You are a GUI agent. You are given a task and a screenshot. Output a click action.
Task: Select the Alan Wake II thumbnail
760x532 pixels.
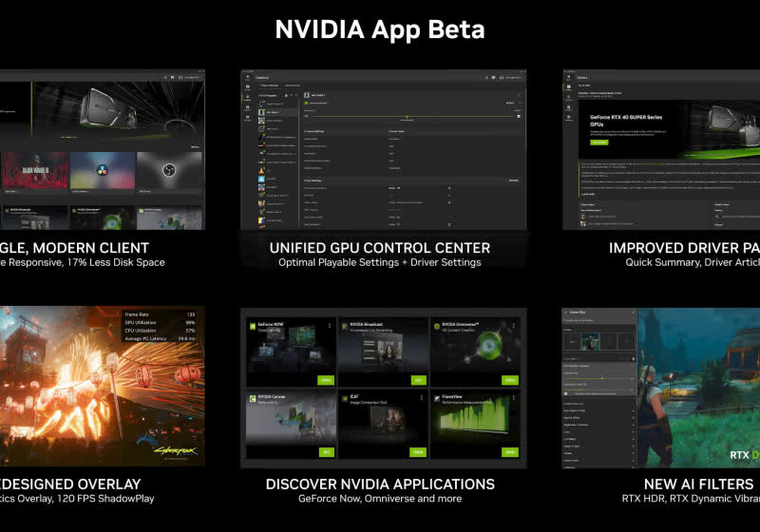tap(36, 171)
